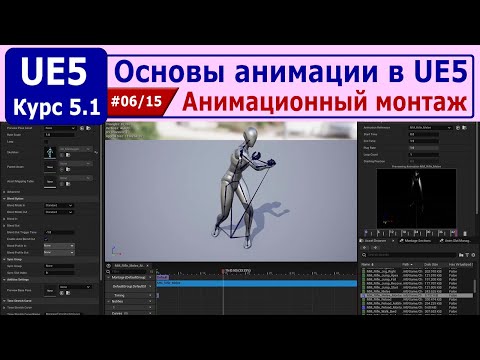Toggle Enable Auto Blend Out checkbox
The width and height of the screenshot is (480, 360).
click(46, 239)
